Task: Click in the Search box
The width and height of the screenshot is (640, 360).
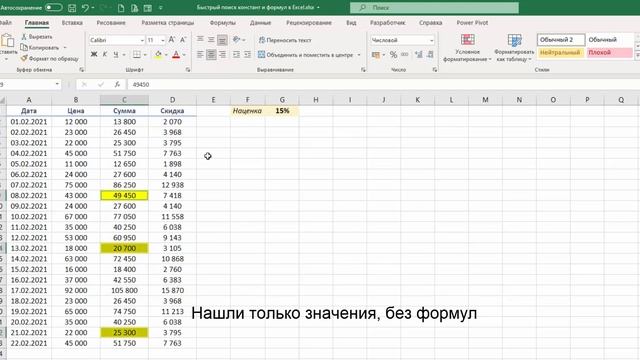Action: coord(434,8)
